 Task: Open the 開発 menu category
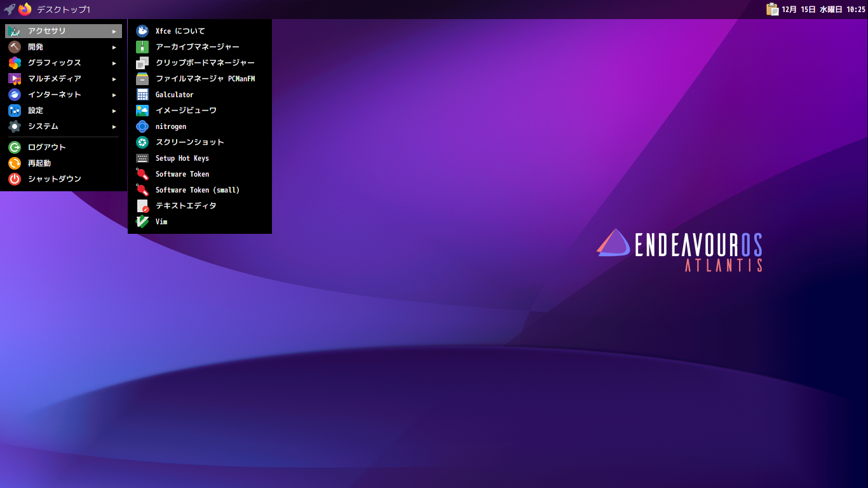(x=64, y=47)
